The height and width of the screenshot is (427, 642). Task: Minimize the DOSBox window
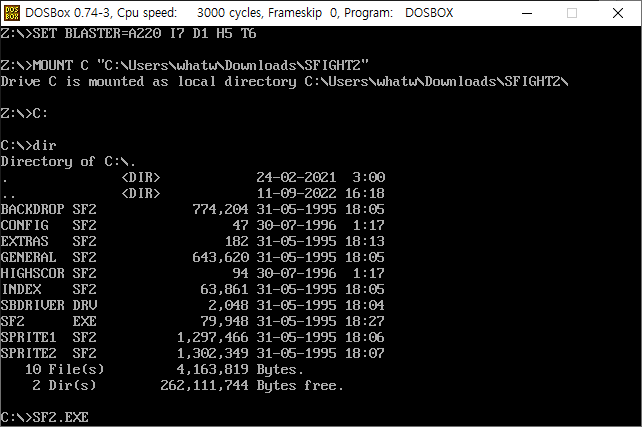click(x=527, y=13)
